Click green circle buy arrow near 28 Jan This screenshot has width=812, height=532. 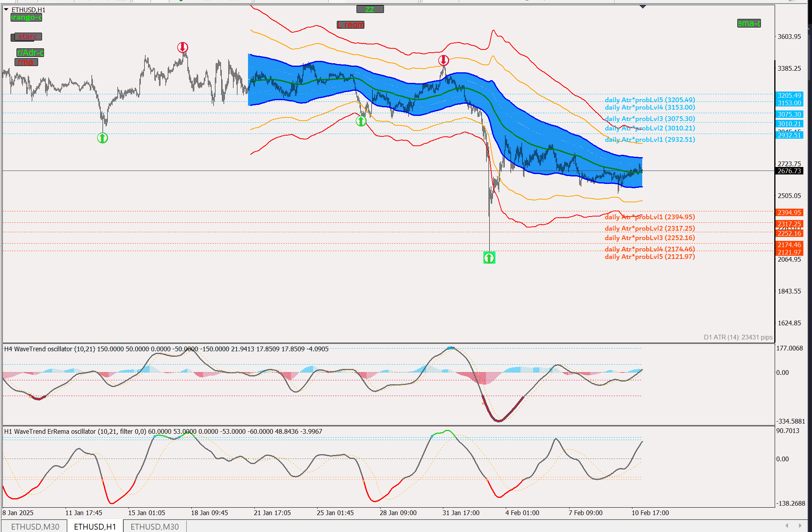[x=361, y=121]
